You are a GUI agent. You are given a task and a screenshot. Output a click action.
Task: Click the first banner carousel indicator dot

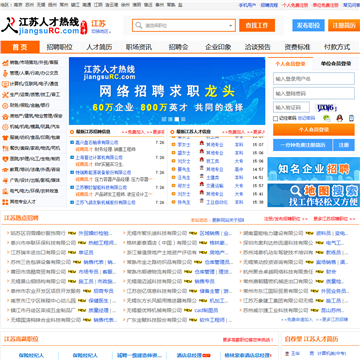(164, 119)
